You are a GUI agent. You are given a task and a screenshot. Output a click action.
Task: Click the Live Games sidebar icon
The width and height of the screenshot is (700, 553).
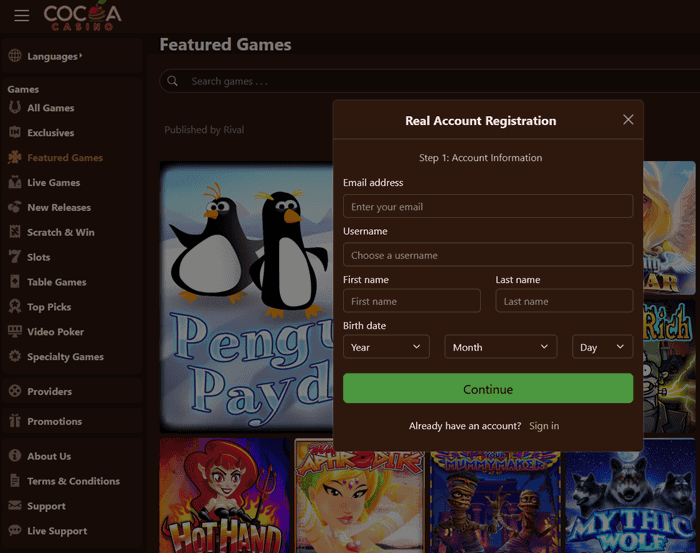point(15,182)
